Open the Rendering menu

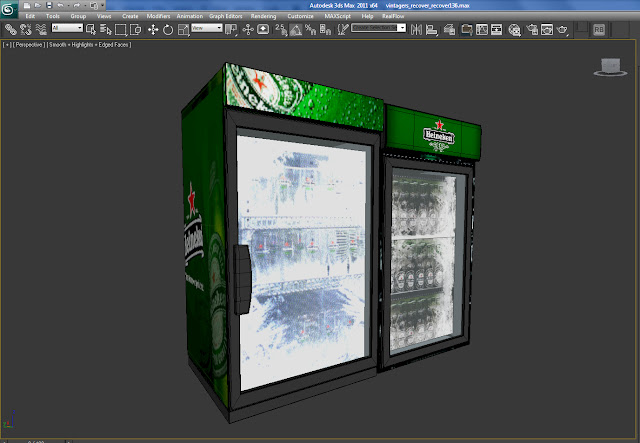click(263, 16)
